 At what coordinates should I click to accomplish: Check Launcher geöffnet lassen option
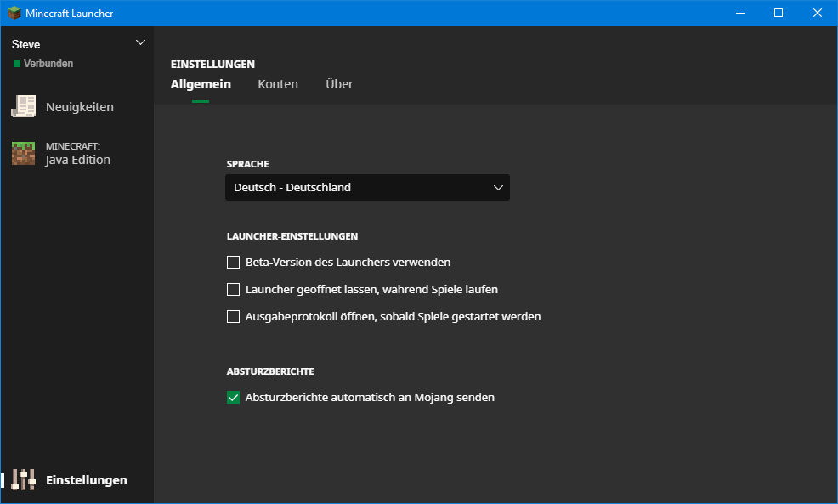pos(234,289)
